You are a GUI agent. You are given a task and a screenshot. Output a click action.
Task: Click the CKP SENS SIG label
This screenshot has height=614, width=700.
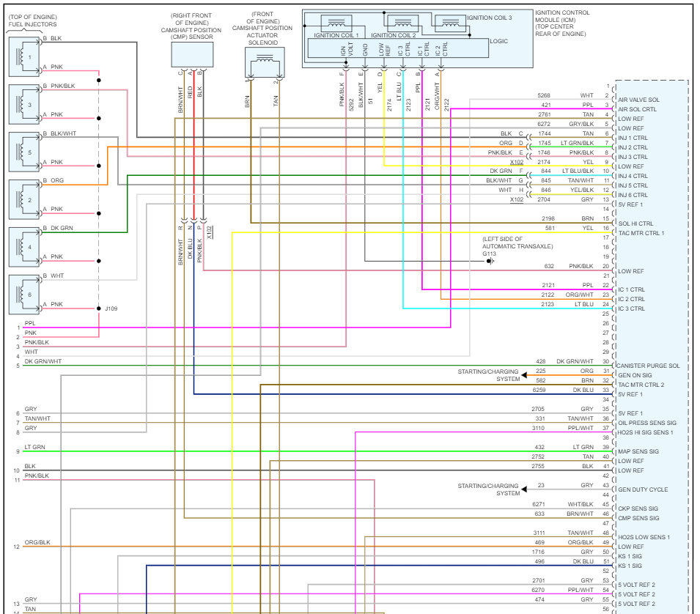(x=638, y=508)
